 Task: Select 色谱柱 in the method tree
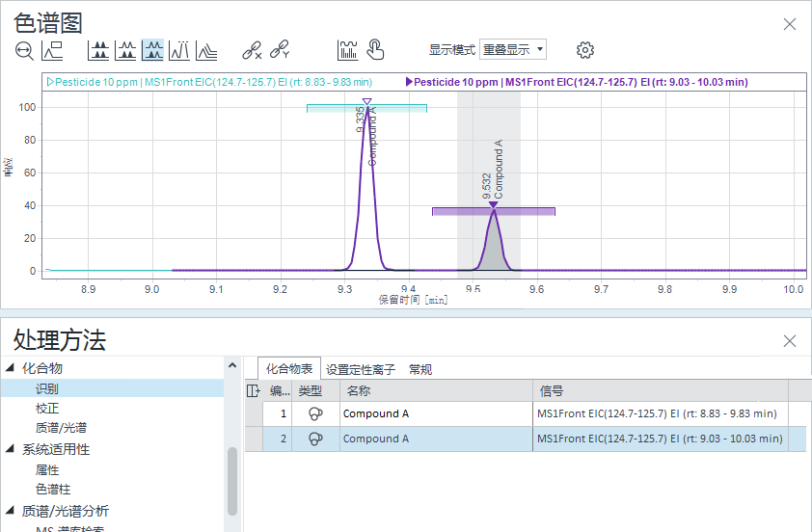(53, 489)
